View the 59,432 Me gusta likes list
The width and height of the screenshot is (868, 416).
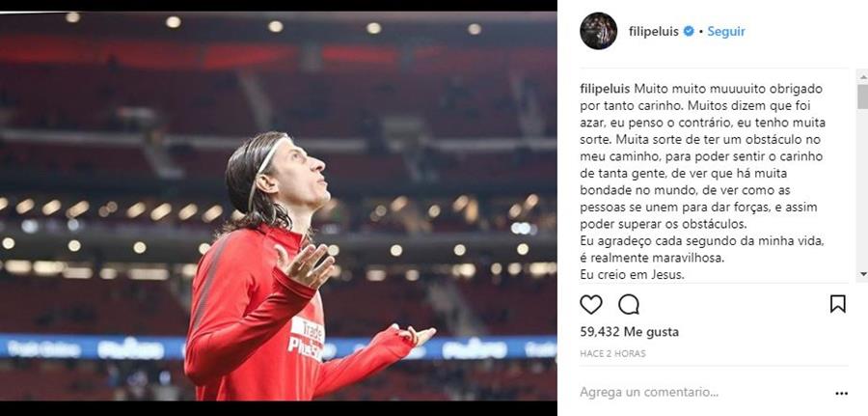630,332
